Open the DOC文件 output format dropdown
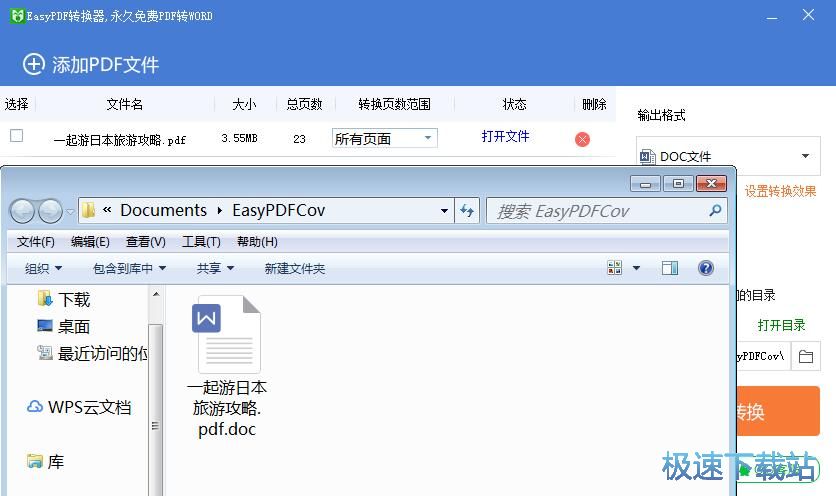Screen dimensions: 836x496 tap(728, 156)
